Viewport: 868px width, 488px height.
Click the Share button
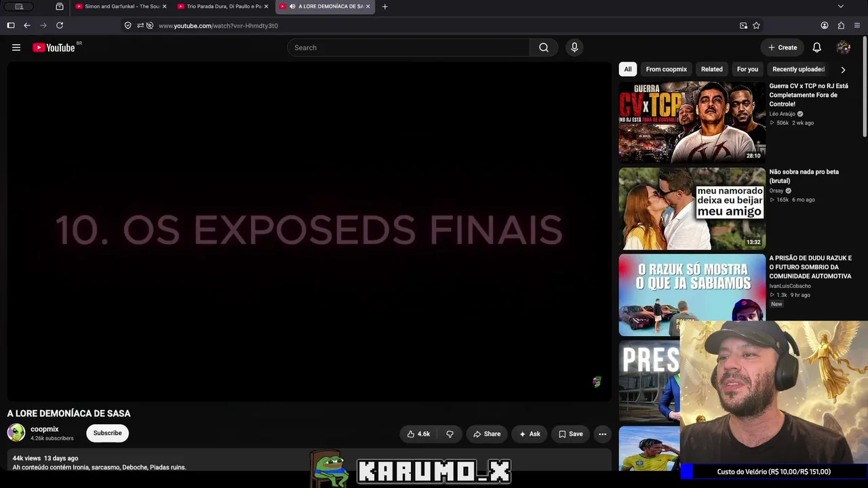(x=487, y=434)
